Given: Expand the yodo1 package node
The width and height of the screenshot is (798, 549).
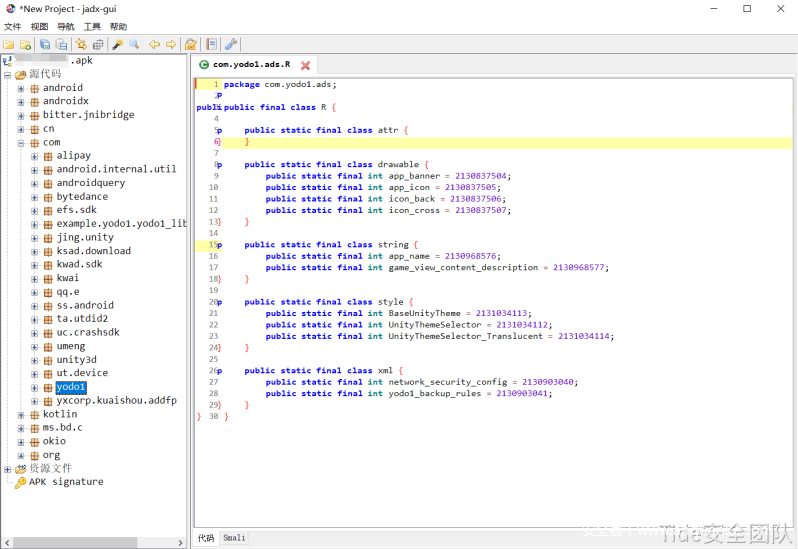Looking at the screenshot, I should 34,387.
